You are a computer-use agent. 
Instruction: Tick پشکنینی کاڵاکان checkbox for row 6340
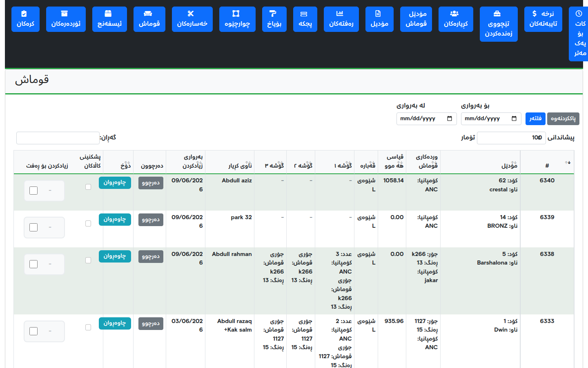click(x=88, y=187)
